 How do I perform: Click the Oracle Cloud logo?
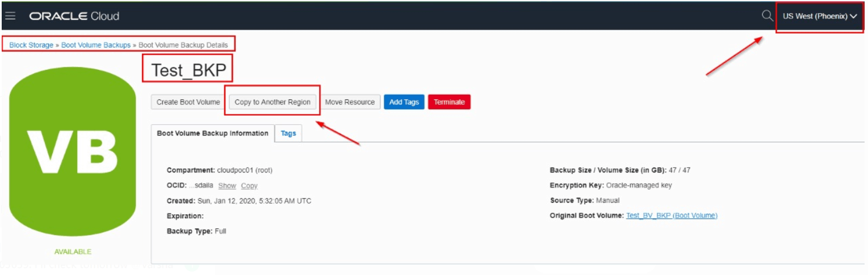coord(74,16)
